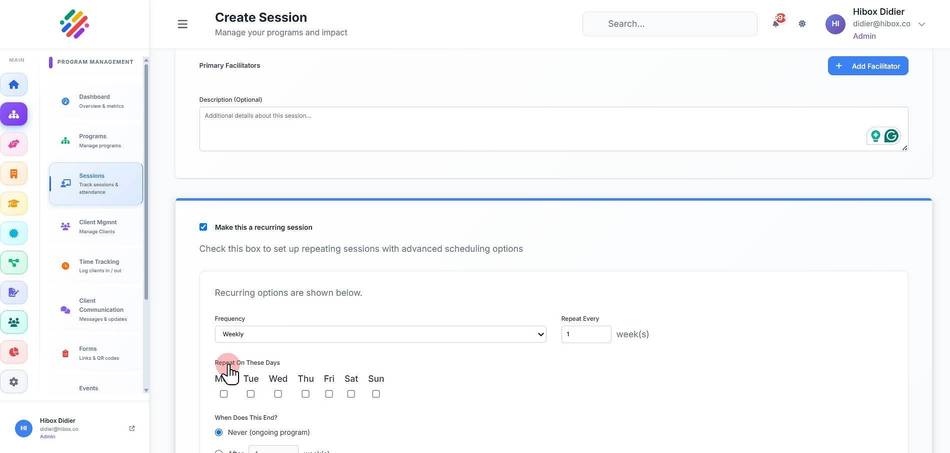Open the pie chart rail icon
The width and height of the screenshot is (950, 453).
13,352
